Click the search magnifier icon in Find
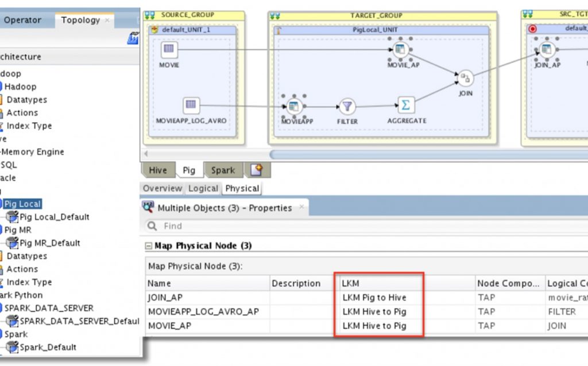The width and height of the screenshot is (588, 366). [x=152, y=226]
